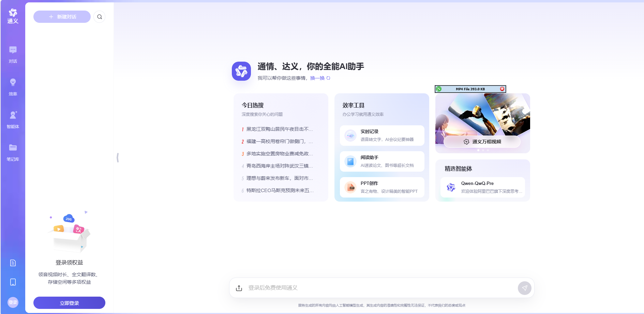Click the Qwen-QwQ-Pre agent logo
The width and height of the screenshot is (644, 314).
click(x=451, y=187)
